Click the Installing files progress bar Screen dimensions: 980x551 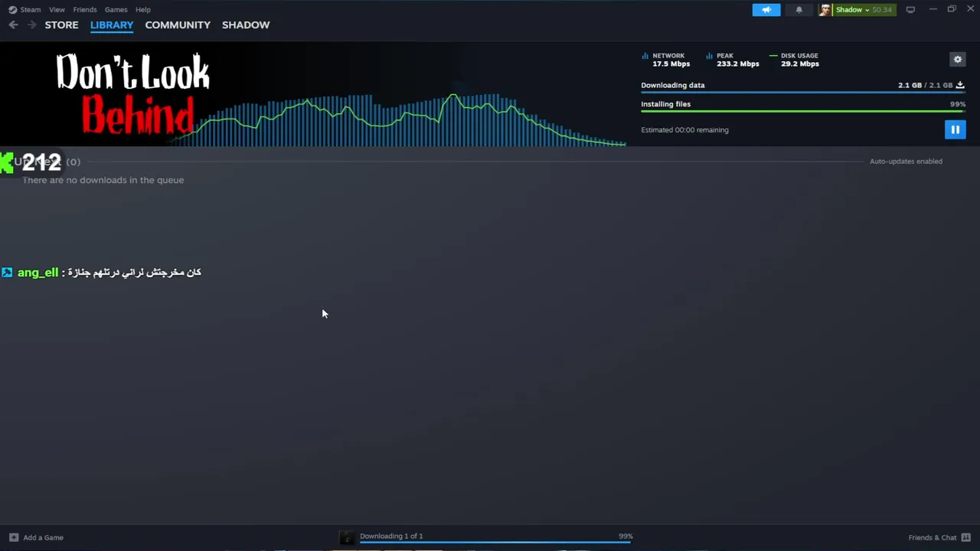pyautogui.click(x=802, y=111)
